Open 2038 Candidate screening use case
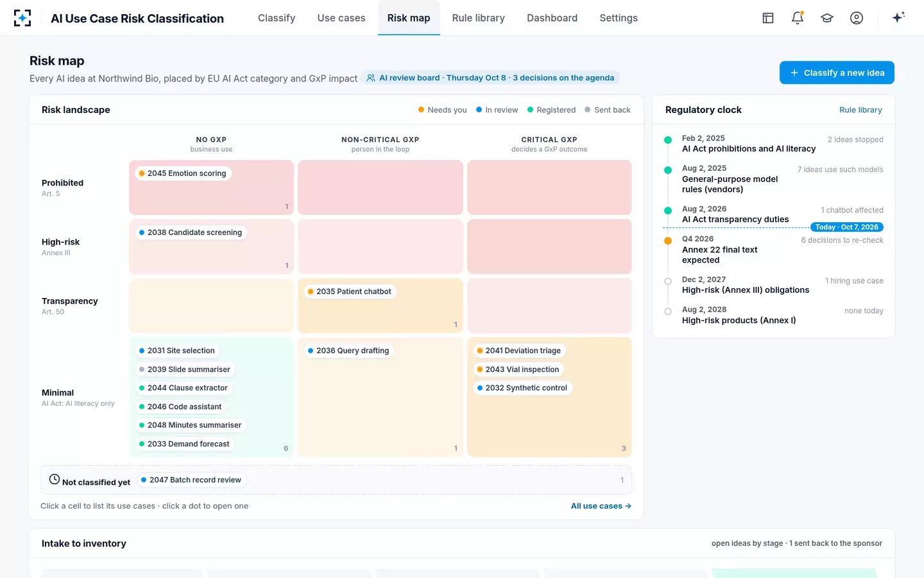The height and width of the screenshot is (578, 924). point(191,232)
